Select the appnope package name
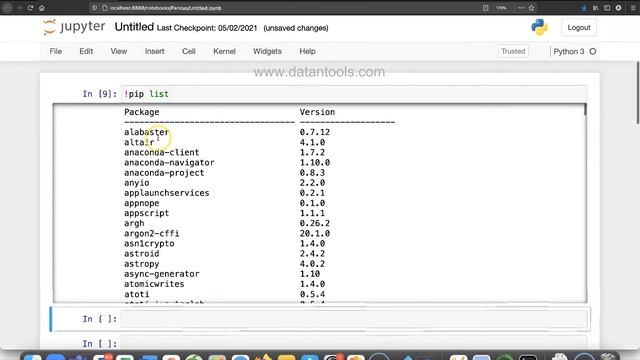The height and width of the screenshot is (360, 640). tap(142, 203)
